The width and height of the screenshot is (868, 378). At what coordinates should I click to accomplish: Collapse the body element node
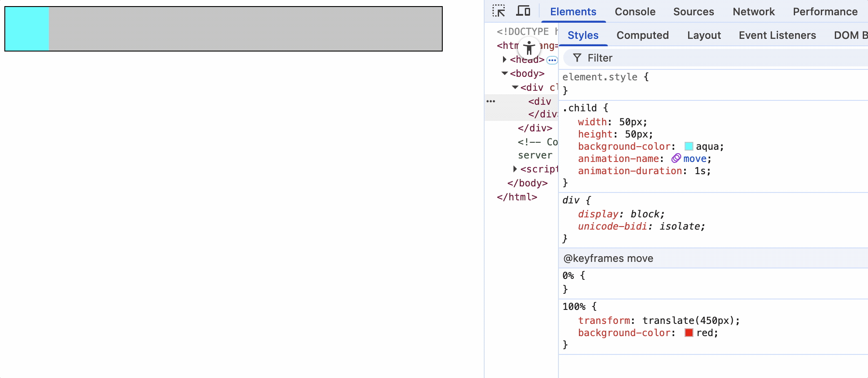coord(505,73)
